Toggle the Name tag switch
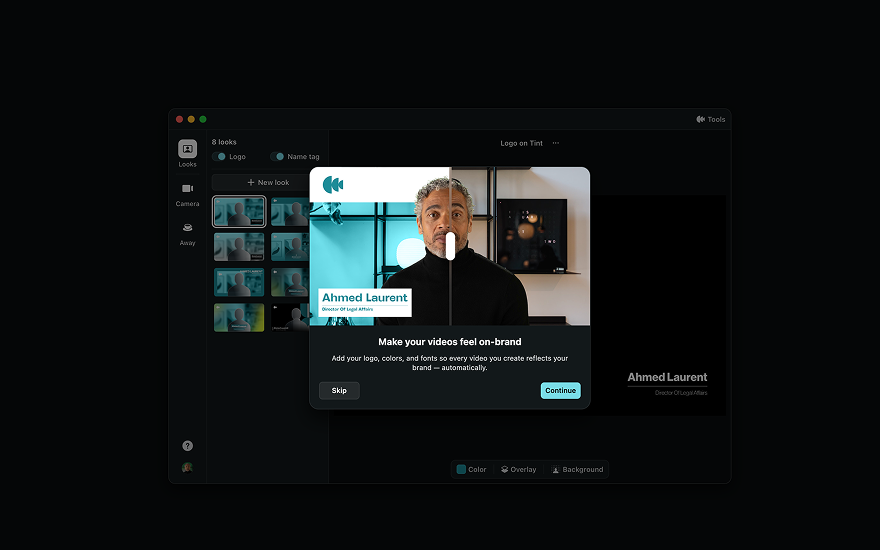 (x=277, y=157)
